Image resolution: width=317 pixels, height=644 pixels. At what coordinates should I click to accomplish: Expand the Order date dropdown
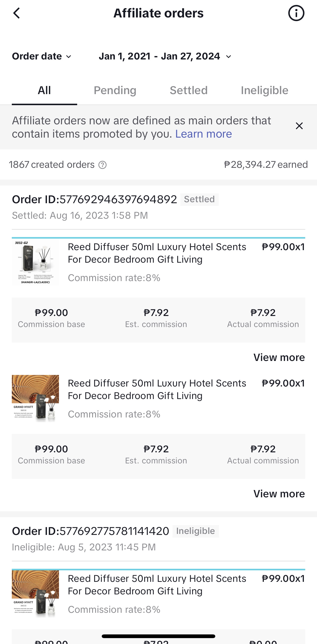point(42,57)
